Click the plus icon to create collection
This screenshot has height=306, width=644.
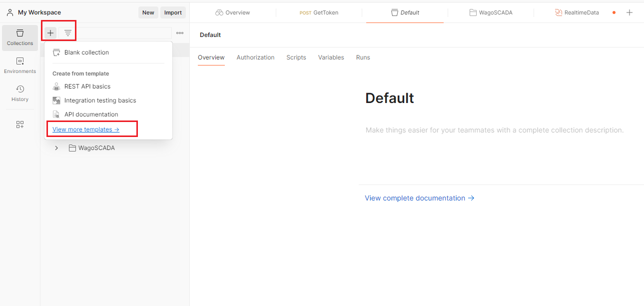(x=50, y=33)
